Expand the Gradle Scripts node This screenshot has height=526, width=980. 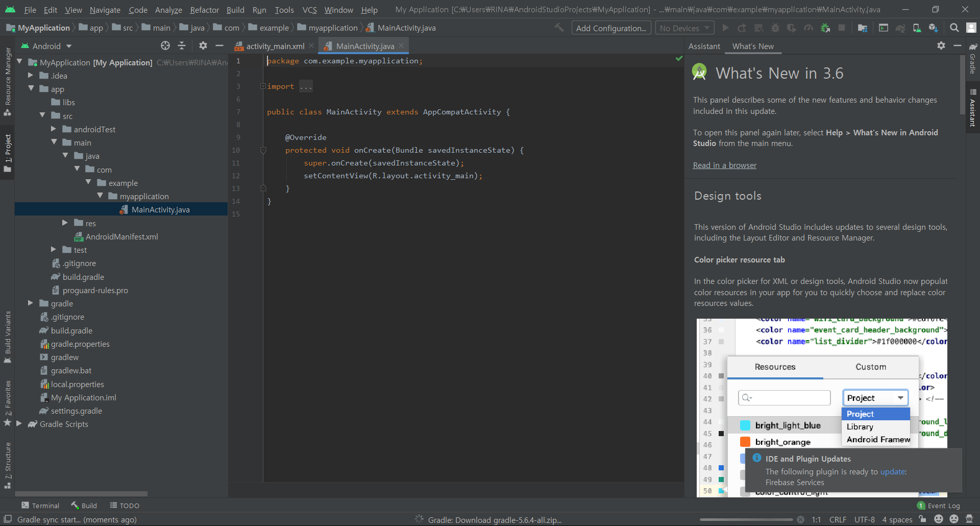[x=19, y=424]
